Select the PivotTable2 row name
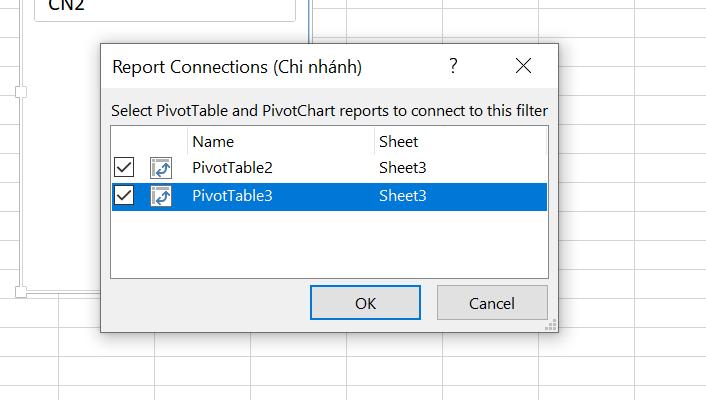Screen dimensions: 706x400 click(232, 168)
